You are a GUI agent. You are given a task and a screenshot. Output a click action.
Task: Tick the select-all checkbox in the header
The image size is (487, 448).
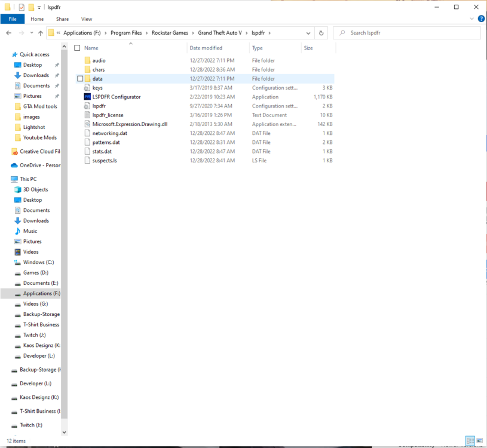coord(77,48)
